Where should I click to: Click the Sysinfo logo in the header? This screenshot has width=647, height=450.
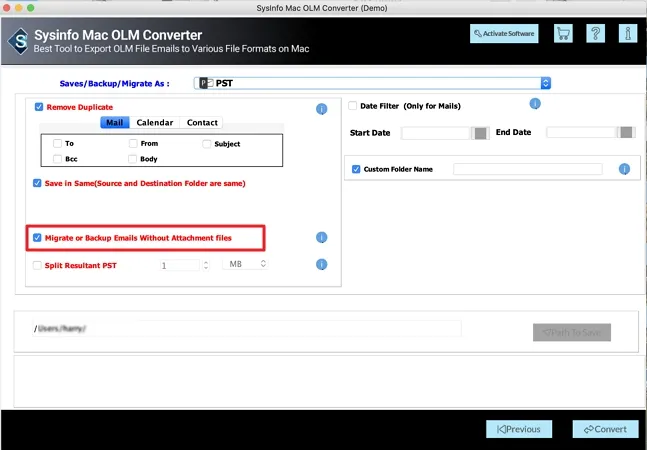(19, 41)
